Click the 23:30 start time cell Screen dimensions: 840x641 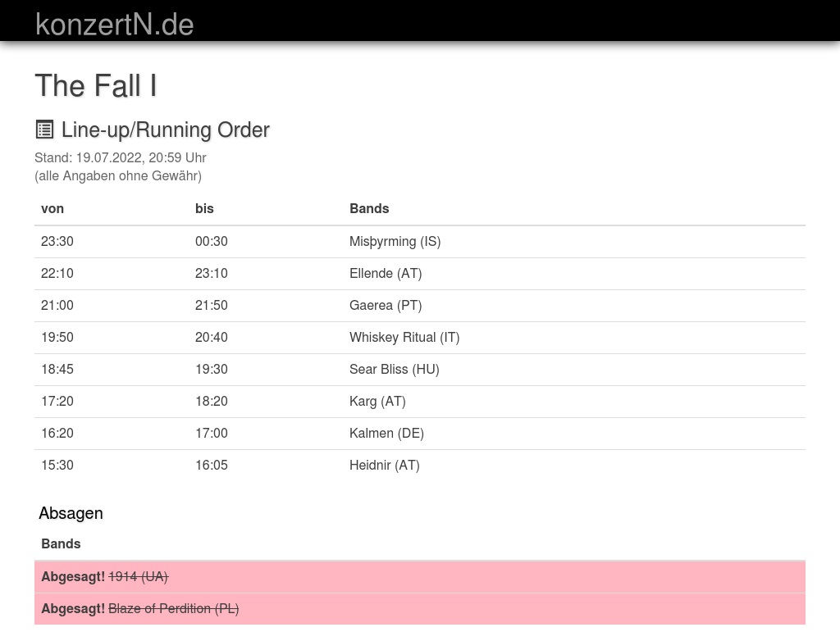pyautogui.click(x=57, y=241)
